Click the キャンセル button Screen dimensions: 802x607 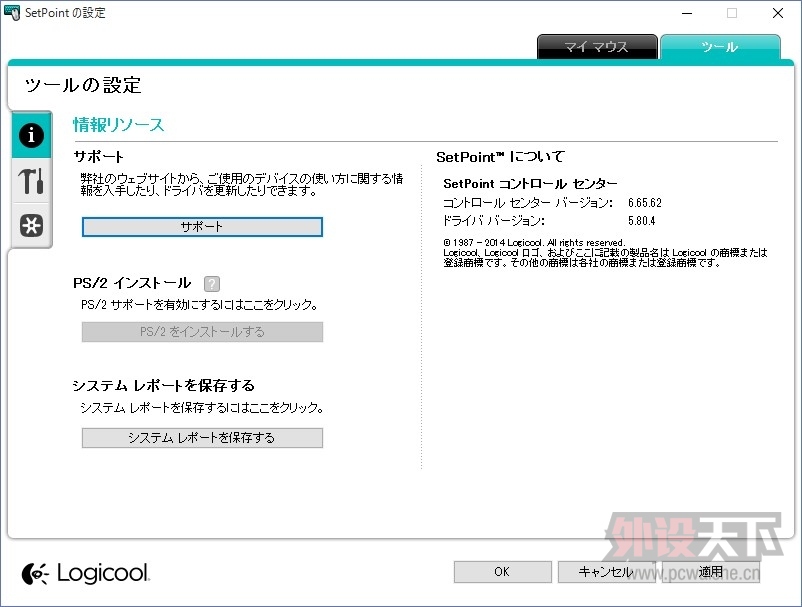point(607,572)
